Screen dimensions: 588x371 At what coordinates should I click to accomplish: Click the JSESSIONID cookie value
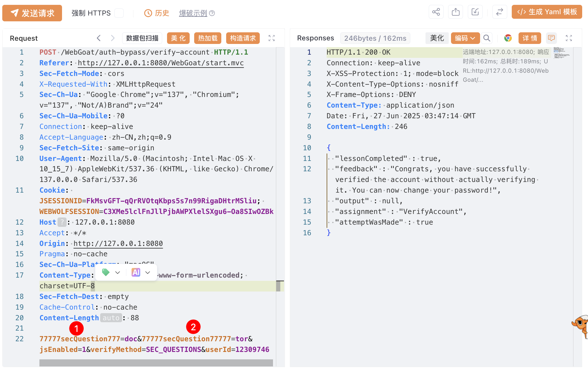point(171,201)
